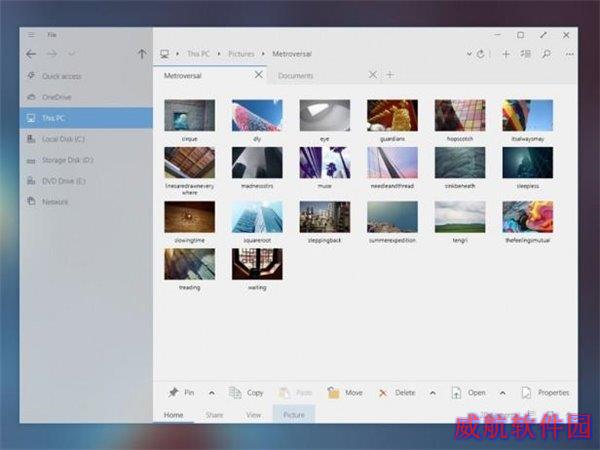Switch to the Share ribbon tab

pos(214,415)
